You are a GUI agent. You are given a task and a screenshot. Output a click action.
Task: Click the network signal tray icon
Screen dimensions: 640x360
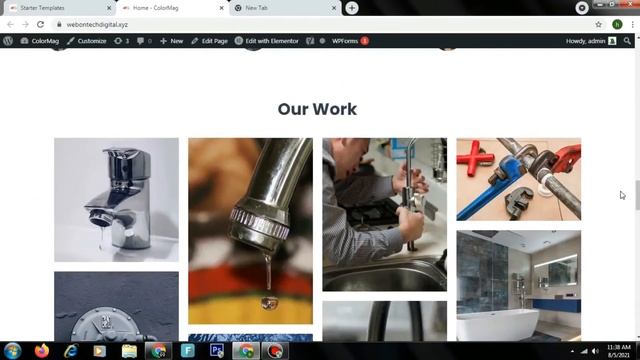click(x=584, y=351)
